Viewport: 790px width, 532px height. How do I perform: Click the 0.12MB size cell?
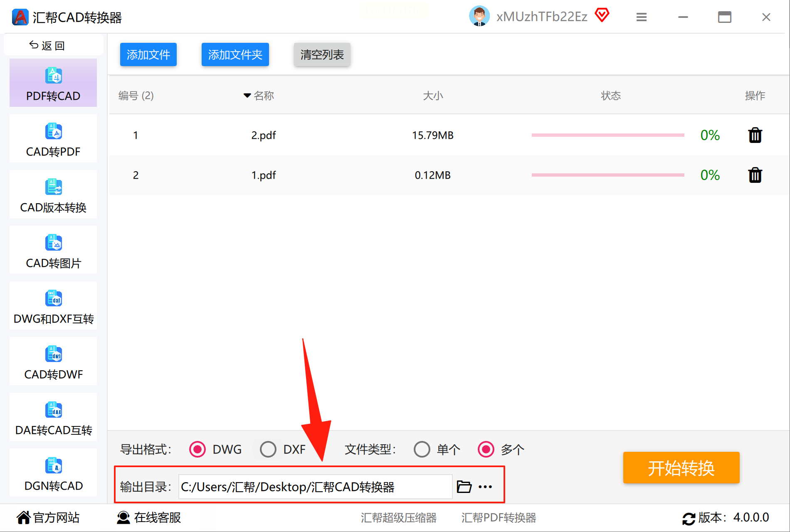coord(433,175)
